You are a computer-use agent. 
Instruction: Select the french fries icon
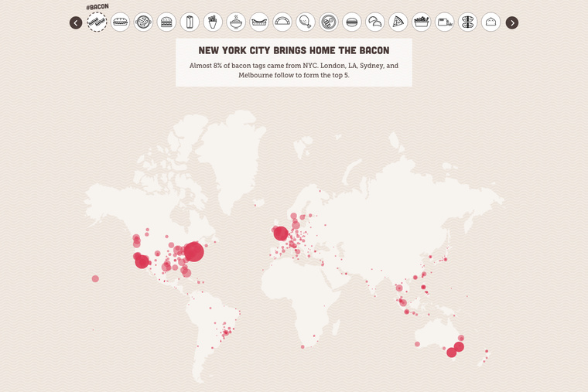(213, 22)
